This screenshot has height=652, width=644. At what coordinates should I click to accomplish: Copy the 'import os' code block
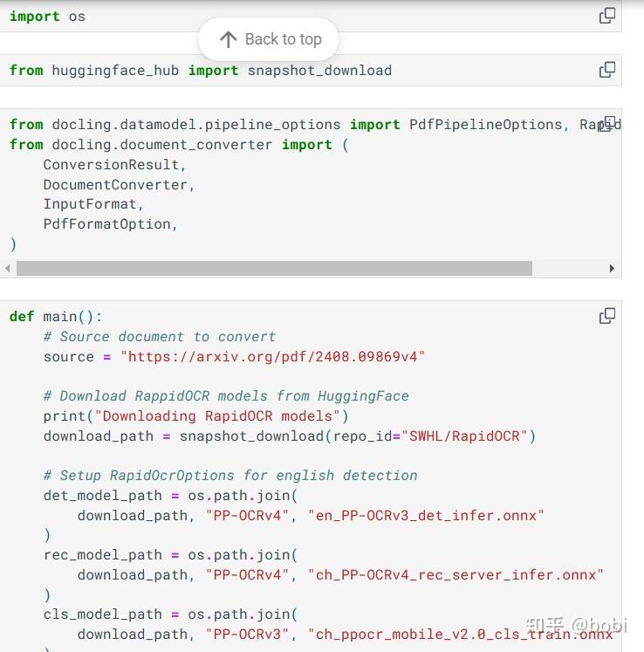point(607,16)
